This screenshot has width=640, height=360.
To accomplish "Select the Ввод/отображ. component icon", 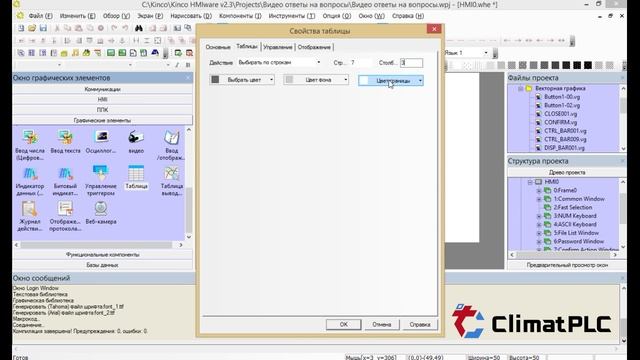I will (x=171, y=138).
